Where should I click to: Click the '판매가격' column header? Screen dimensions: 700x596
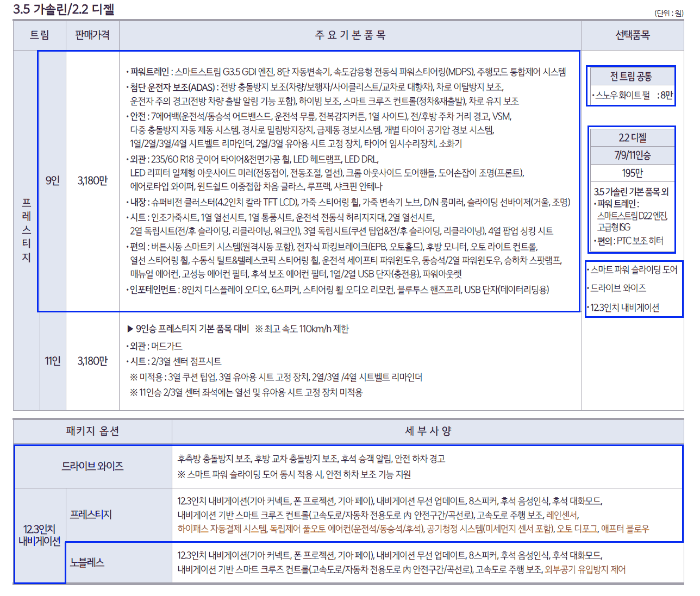pyautogui.click(x=92, y=35)
